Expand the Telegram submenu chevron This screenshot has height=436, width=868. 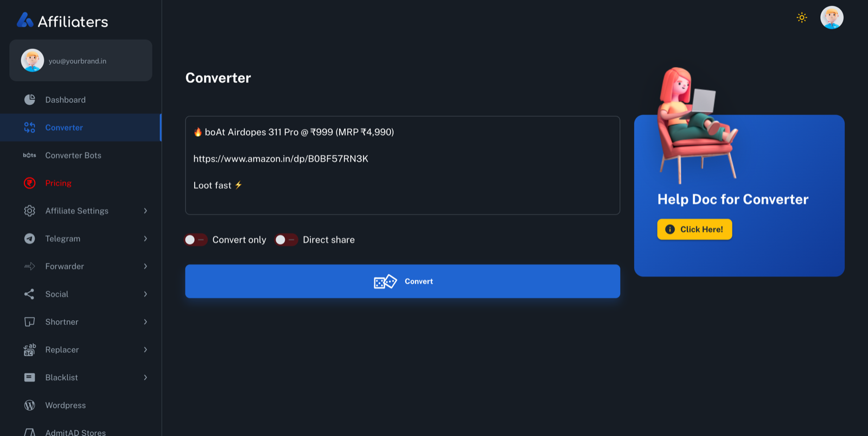point(145,238)
